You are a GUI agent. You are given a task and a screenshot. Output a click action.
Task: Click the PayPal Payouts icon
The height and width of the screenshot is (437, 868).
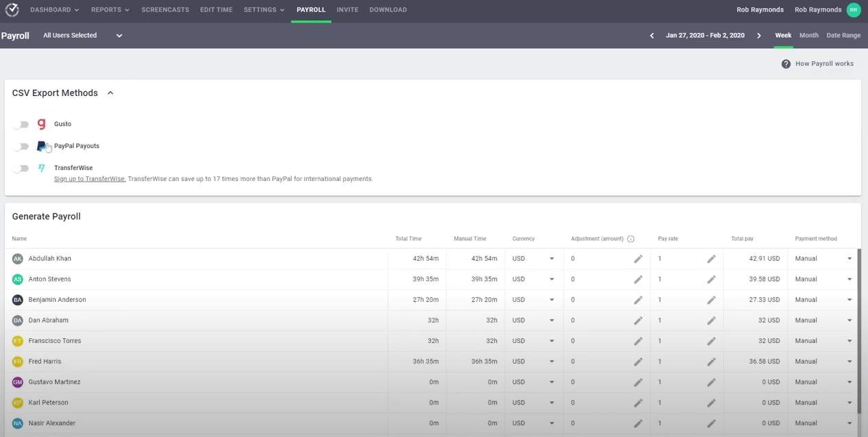coord(41,145)
